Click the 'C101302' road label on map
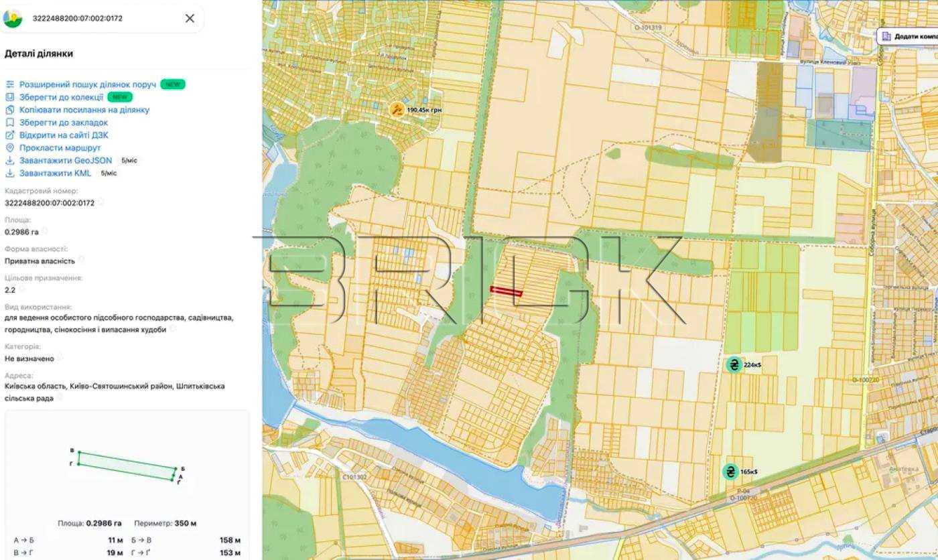Image resolution: width=938 pixels, height=560 pixels. pos(354,477)
